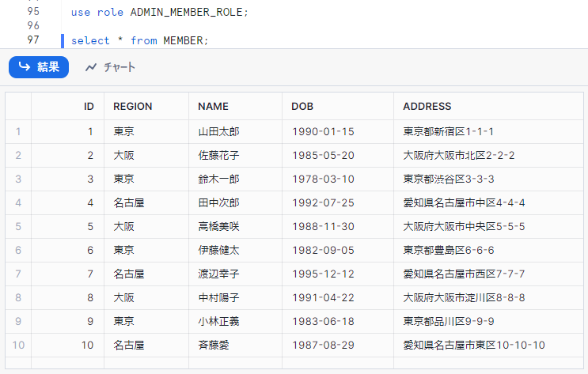The width and height of the screenshot is (588, 374).
Task: Select the 東京 region cell for 山田太郎
Action: [x=146, y=131]
